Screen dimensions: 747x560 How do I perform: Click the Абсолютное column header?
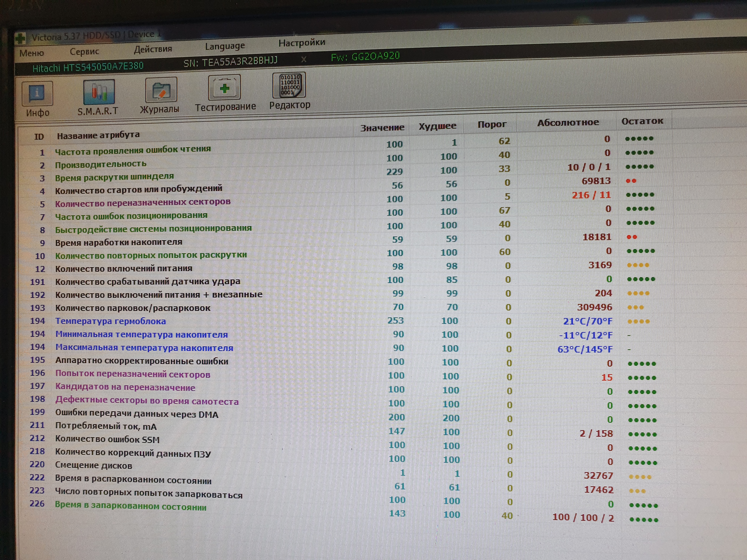(x=568, y=123)
